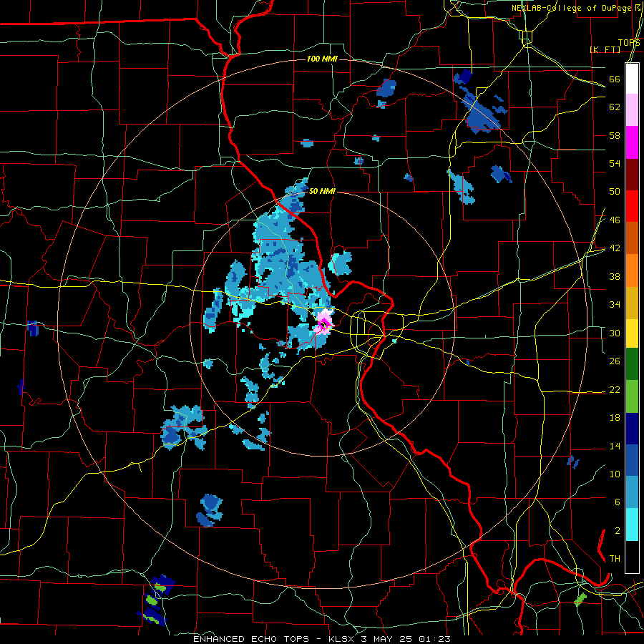This screenshot has height=644, width=644.
Task: Click the light blue legend swatch
Action: 632,492
